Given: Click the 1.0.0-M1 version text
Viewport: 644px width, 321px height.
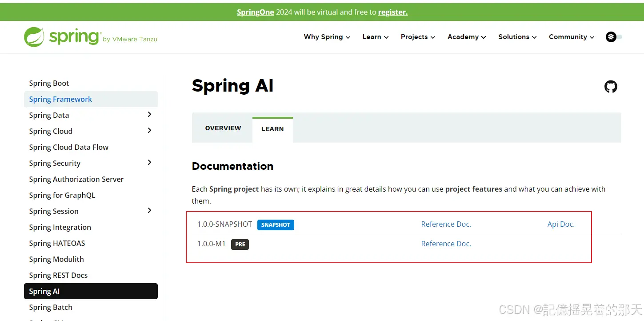Looking at the screenshot, I should coord(212,244).
